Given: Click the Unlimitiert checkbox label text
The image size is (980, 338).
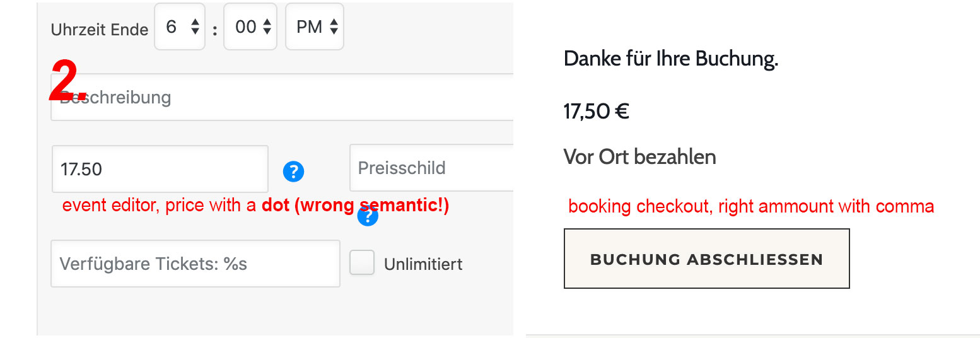Looking at the screenshot, I should point(423,264).
